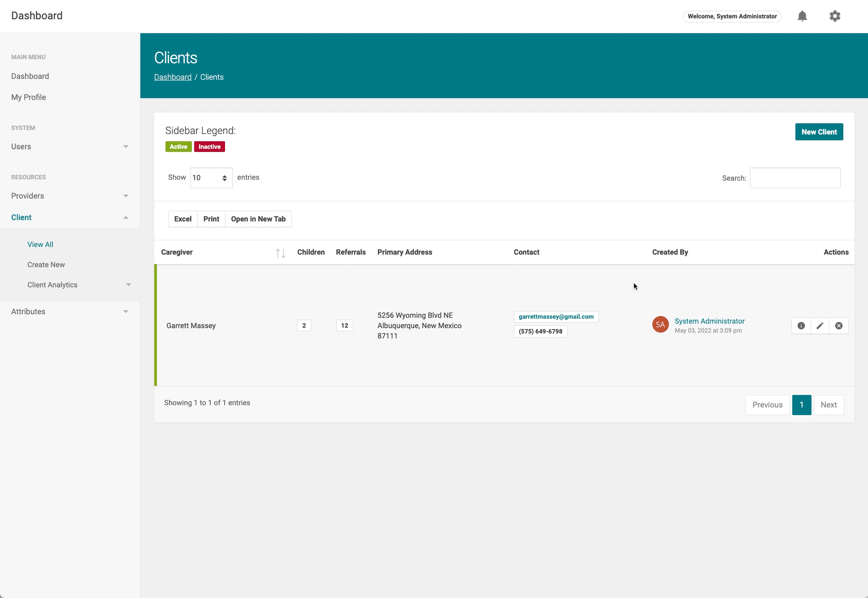
Task: Click Garrett Massey caregiver name
Action: [191, 325]
